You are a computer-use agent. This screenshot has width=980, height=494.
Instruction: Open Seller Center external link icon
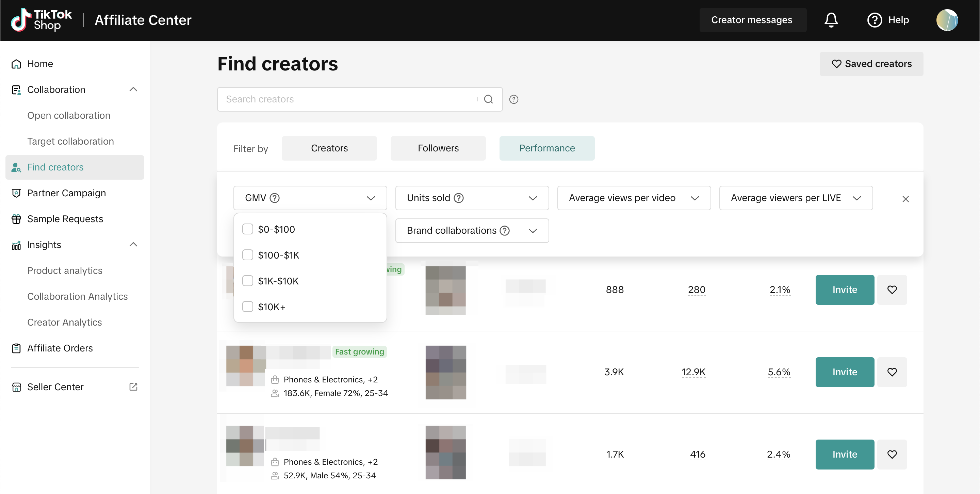133,387
